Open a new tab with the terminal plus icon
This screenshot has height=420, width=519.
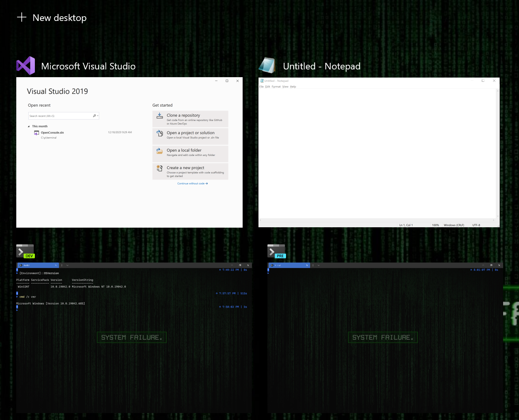pos(61,265)
